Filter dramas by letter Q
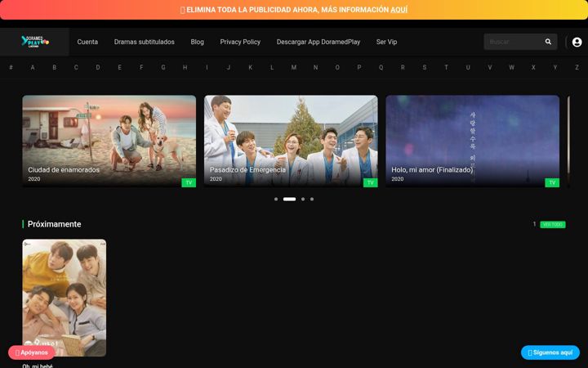 point(381,68)
